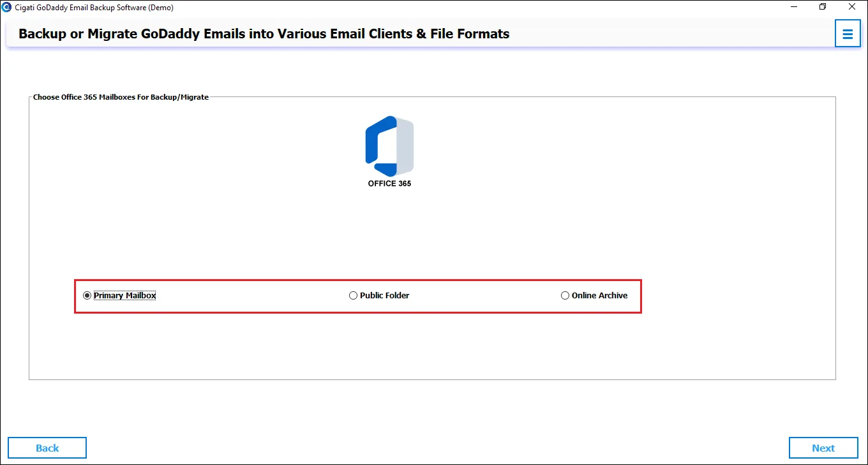Click the window title 'Cigati GoDaddy Email Backup Software (Demo)'

click(x=94, y=8)
